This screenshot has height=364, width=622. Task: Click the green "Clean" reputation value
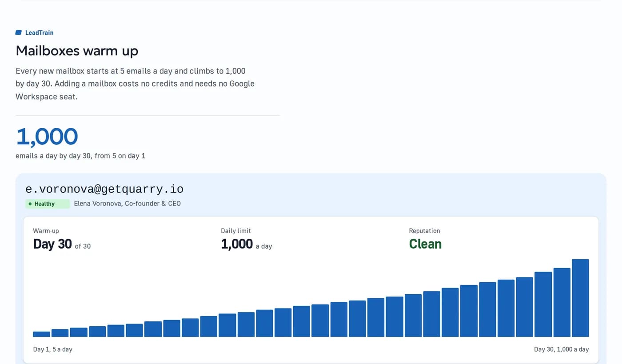(x=425, y=244)
